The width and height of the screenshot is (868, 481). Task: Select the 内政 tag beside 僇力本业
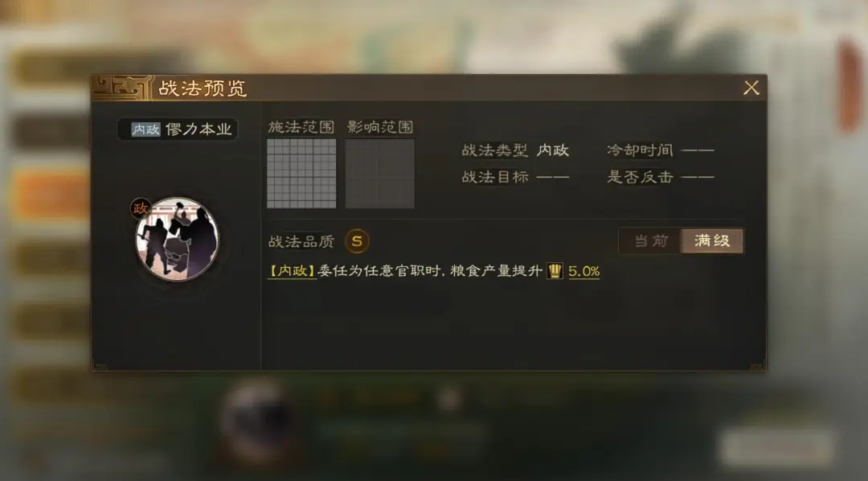tap(145, 129)
